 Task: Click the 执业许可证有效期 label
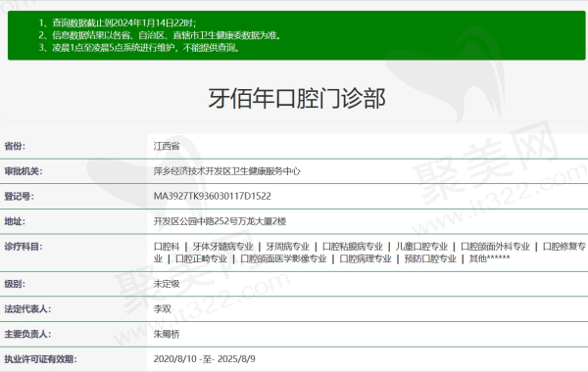pyautogui.click(x=40, y=359)
